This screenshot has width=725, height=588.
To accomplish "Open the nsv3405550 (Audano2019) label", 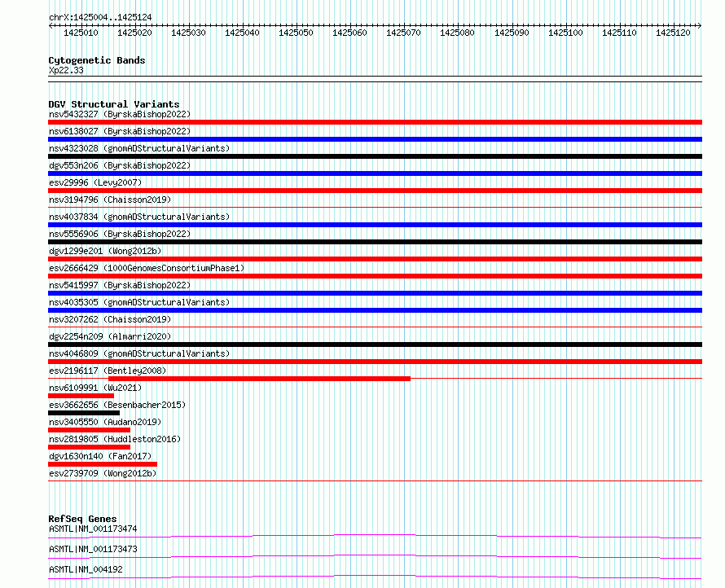I will pyautogui.click(x=105, y=422).
